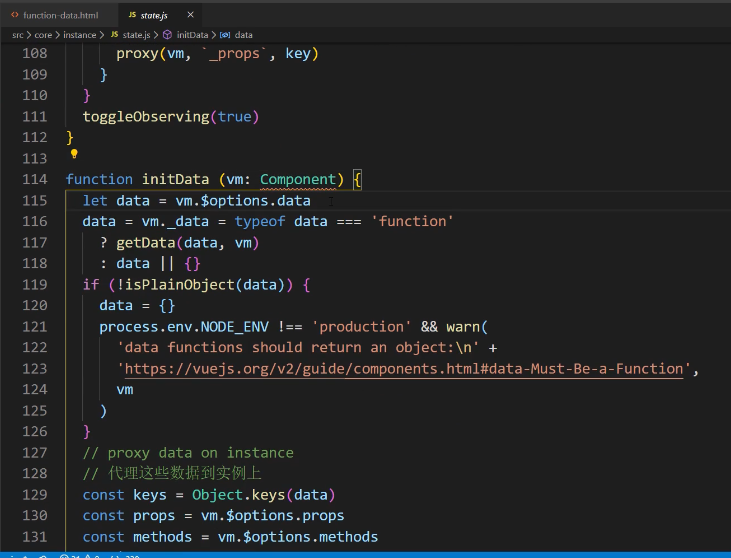This screenshot has width=731, height=558.
Task: Click line number 115 in the gutter
Action: tap(35, 200)
